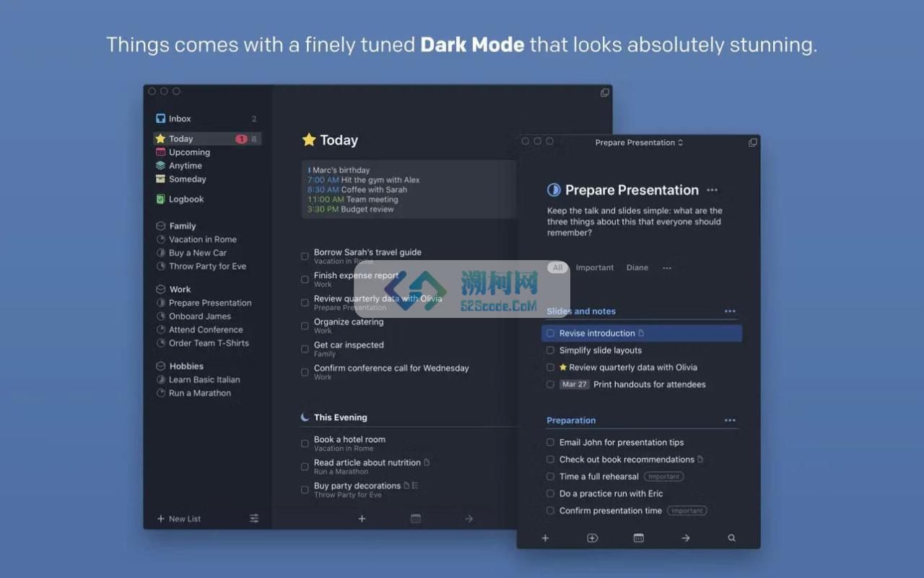The image size is (924, 578).
Task: Click Important tag on Confirm presentation time
Action: pos(687,511)
